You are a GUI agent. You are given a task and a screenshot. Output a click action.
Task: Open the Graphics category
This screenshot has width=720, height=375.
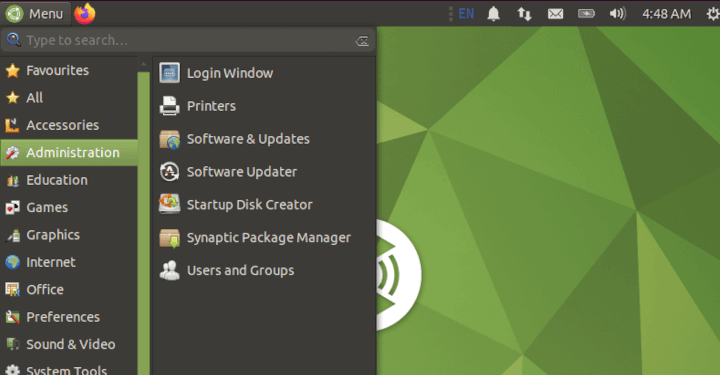(x=69, y=235)
